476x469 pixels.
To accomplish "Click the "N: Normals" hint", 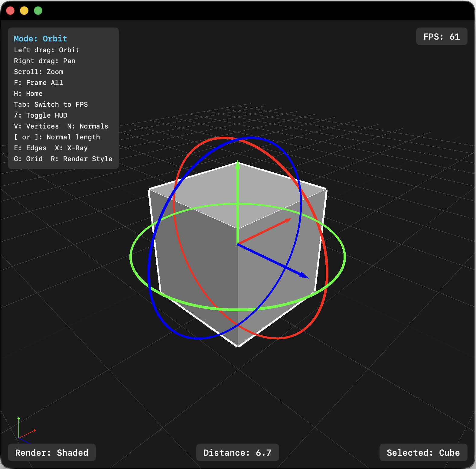I will click(88, 126).
